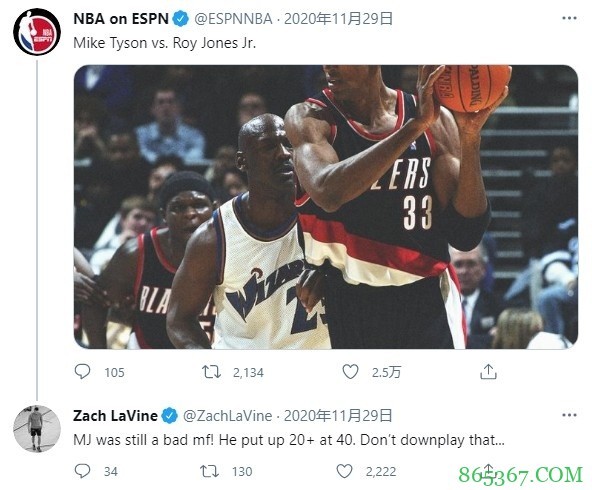
Task: Retweet the NBA on ESPN tweet
Action: [x=211, y=372]
